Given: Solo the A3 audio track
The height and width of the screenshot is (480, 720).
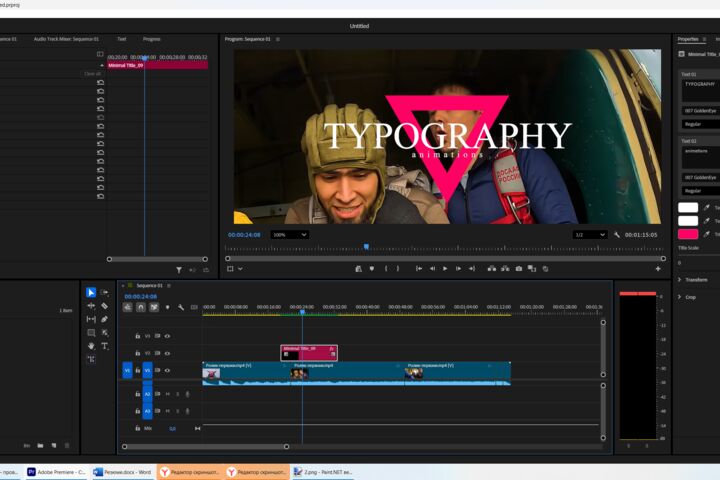Looking at the screenshot, I should tap(178, 411).
